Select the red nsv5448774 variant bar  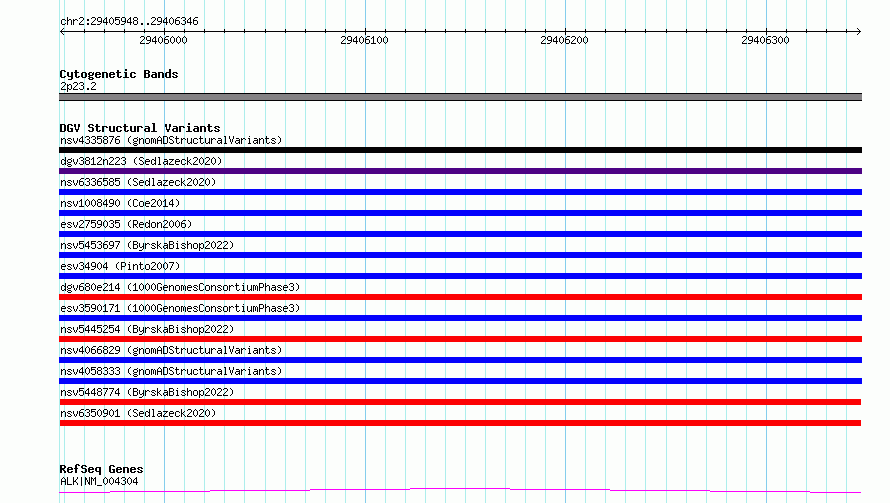pyautogui.click(x=460, y=402)
